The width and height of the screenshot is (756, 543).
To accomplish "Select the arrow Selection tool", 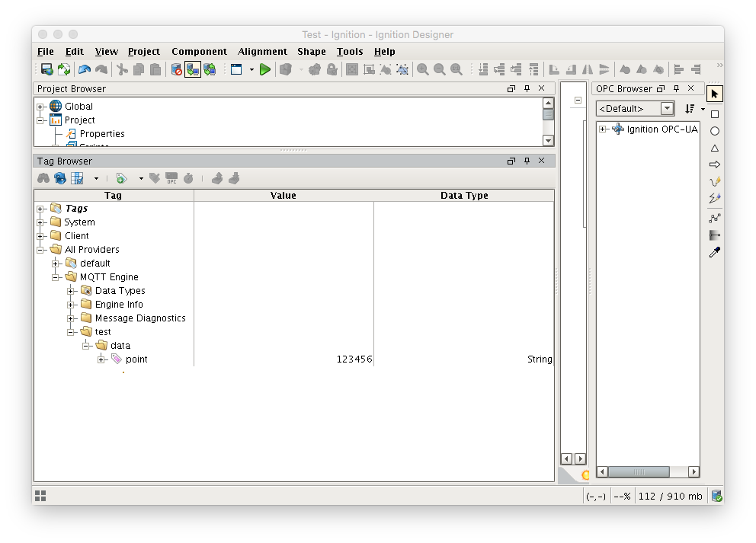I will point(715,94).
